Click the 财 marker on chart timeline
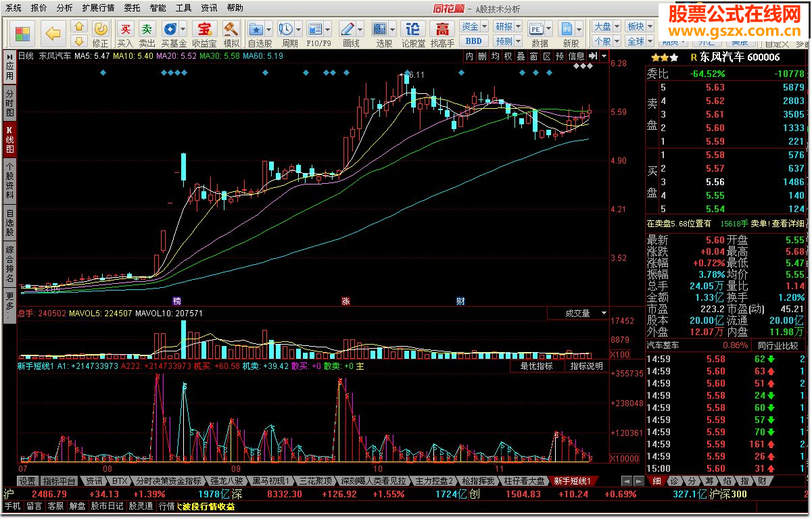This screenshot has height=519, width=812. click(460, 301)
